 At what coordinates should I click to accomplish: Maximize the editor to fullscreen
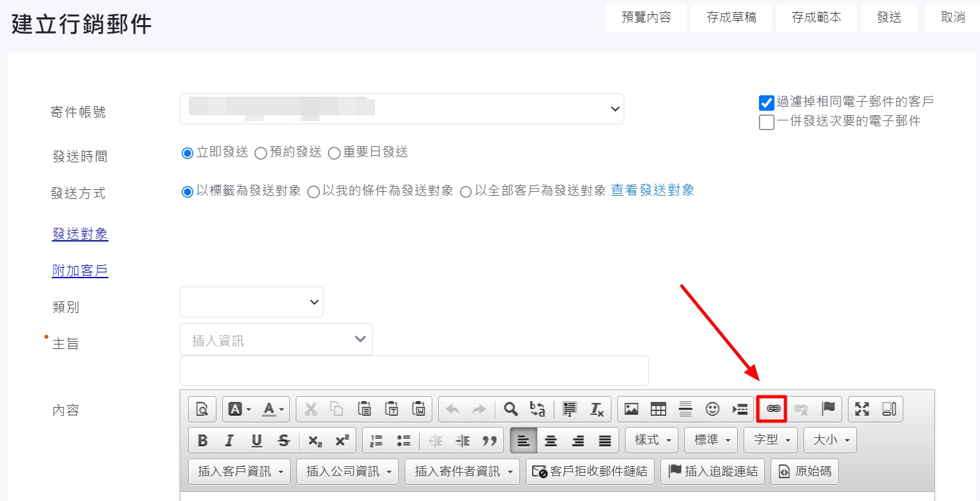coord(861,409)
